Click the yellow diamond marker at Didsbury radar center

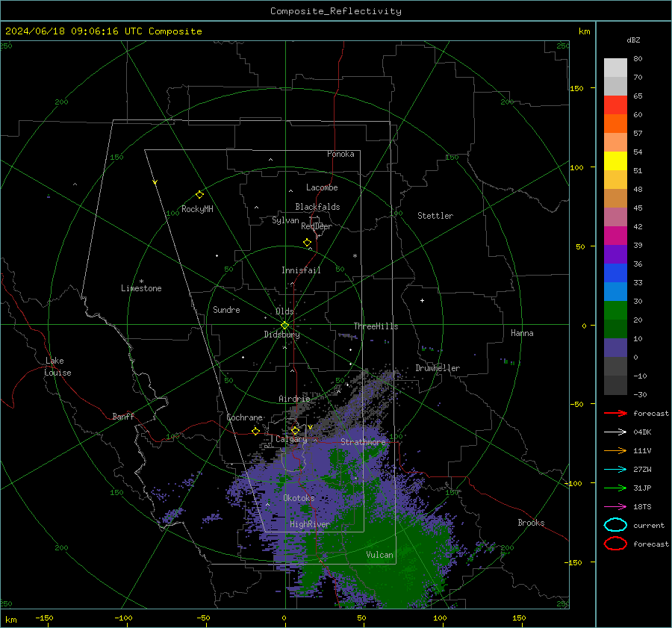pos(284,326)
